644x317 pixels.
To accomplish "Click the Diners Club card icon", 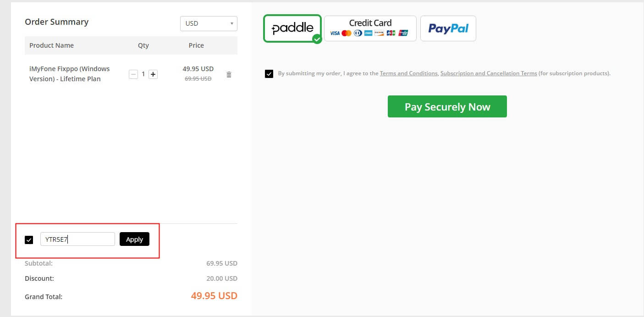I will pyautogui.click(x=358, y=33).
